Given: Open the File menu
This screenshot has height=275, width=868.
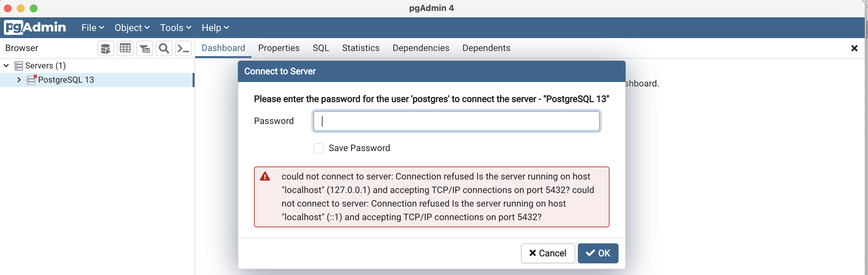Looking at the screenshot, I should [x=93, y=28].
